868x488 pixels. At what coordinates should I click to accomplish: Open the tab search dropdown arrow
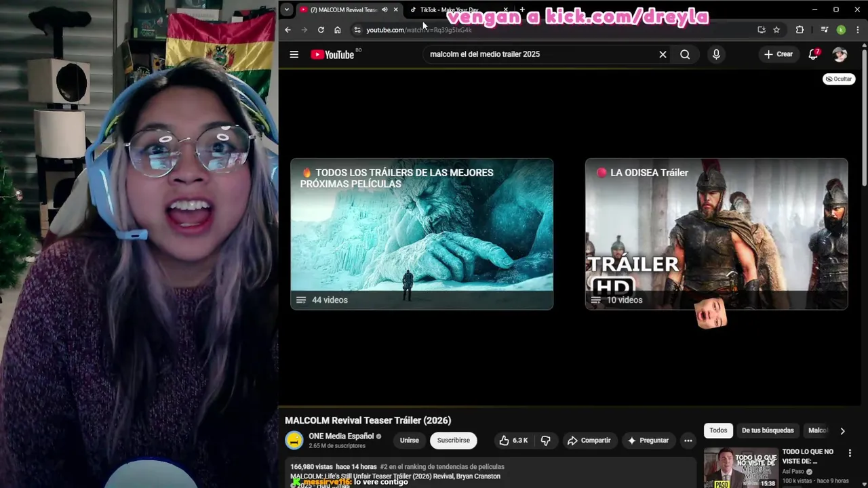(287, 9)
